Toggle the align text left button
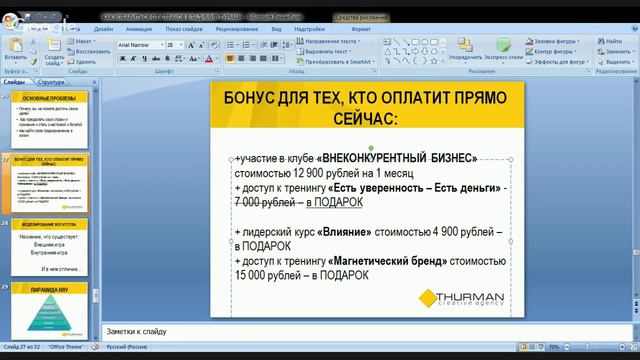 pos(231,59)
